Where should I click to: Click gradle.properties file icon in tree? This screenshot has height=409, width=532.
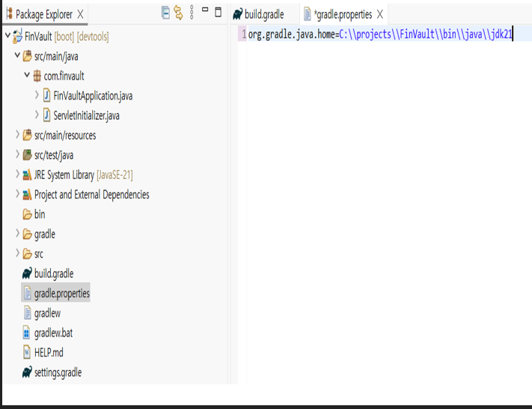pyautogui.click(x=27, y=293)
